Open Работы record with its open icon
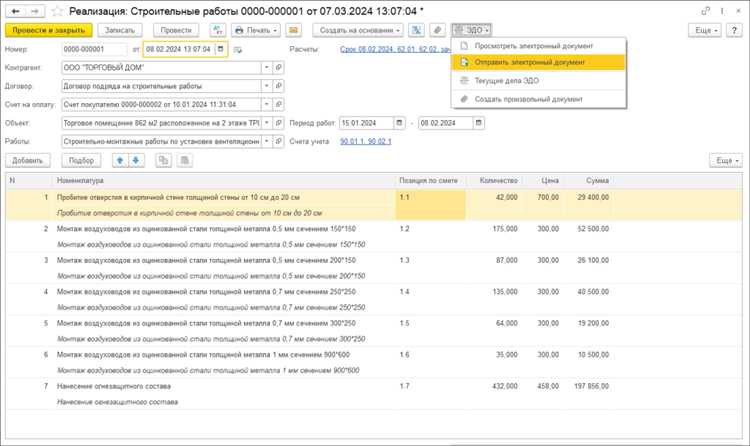This screenshot has width=750, height=446. [278, 142]
